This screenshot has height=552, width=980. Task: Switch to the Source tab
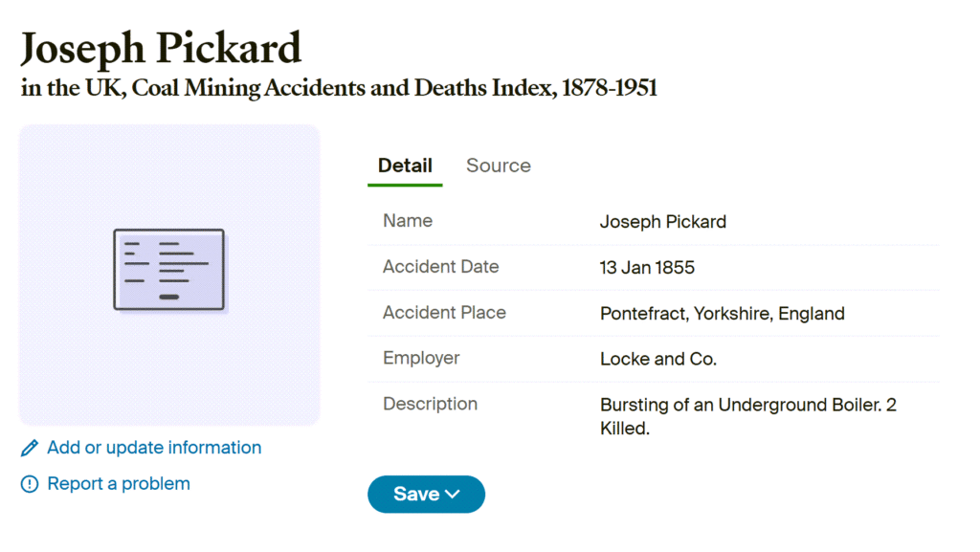pyautogui.click(x=498, y=166)
